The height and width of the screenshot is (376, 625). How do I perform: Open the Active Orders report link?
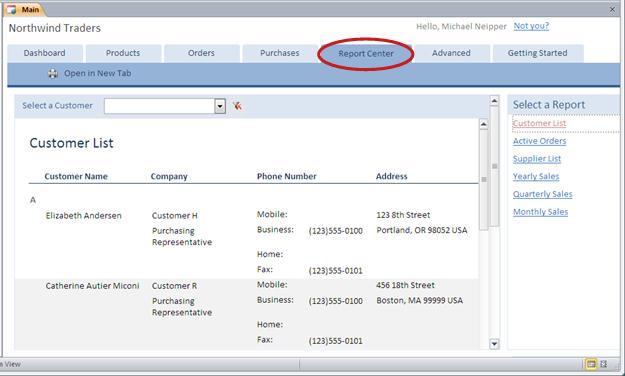539,141
